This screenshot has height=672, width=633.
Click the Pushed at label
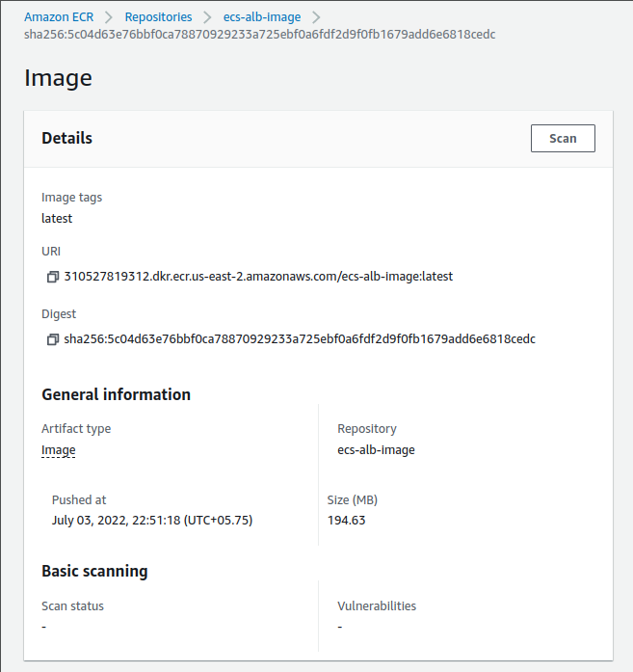79,499
